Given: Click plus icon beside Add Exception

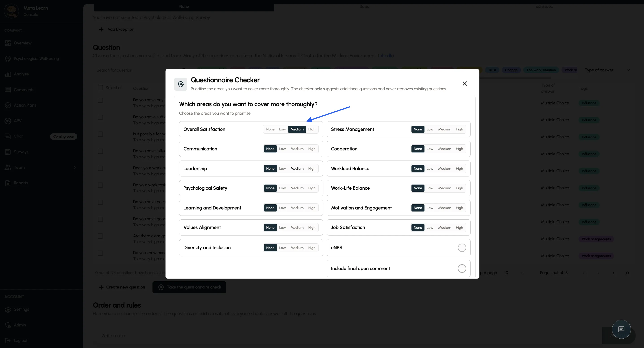Looking at the screenshot, I should tap(101, 30).
